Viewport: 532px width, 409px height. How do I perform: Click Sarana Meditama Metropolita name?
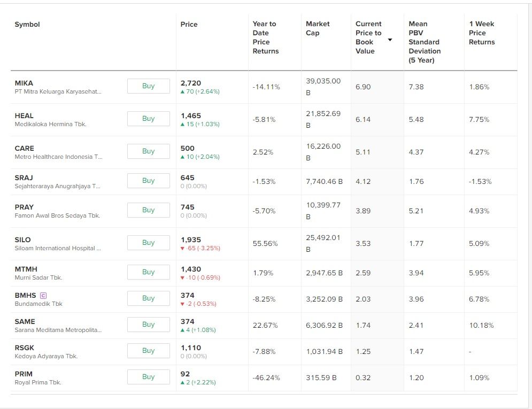pos(58,330)
